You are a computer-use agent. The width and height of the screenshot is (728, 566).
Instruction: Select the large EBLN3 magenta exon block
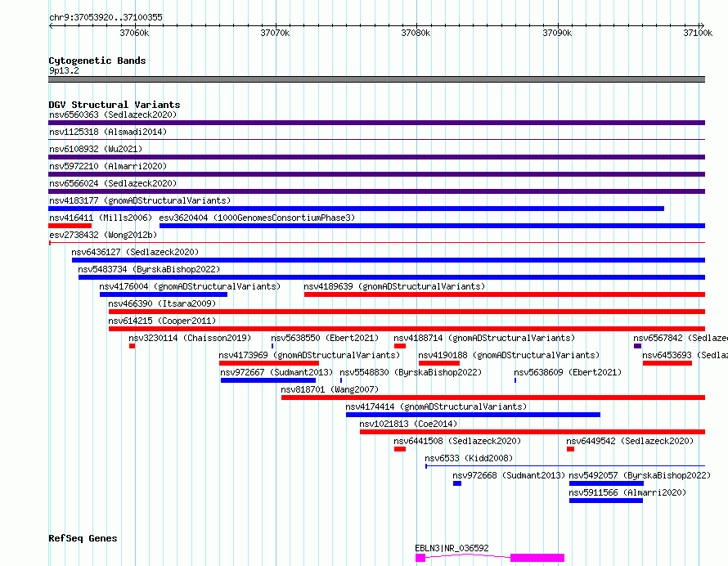(537, 558)
